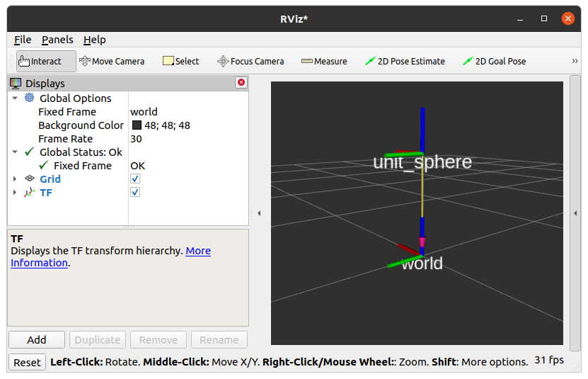The height and width of the screenshot is (379, 588).
Task: Minimize the RViz window
Action: tap(520, 19)
